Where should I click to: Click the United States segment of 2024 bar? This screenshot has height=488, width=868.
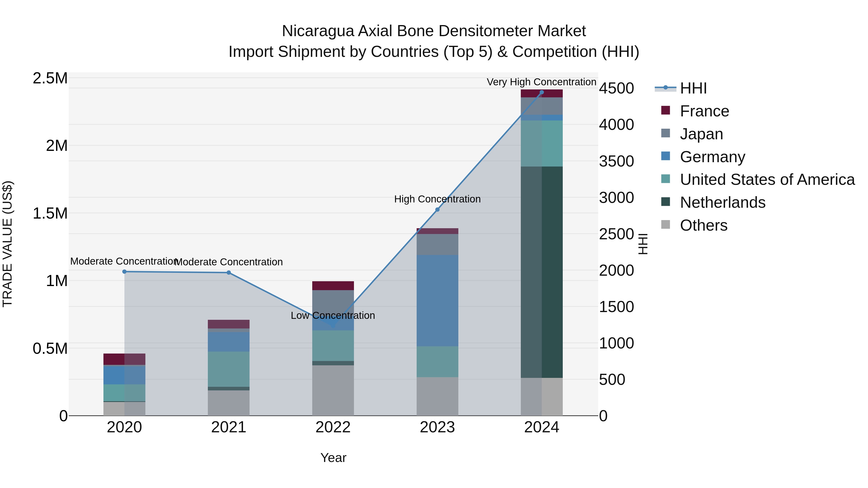click(x=542, y=143)
